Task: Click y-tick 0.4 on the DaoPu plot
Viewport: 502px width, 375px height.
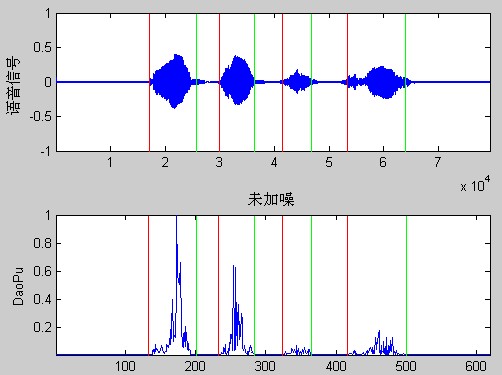Action: (x=43, y=299)
